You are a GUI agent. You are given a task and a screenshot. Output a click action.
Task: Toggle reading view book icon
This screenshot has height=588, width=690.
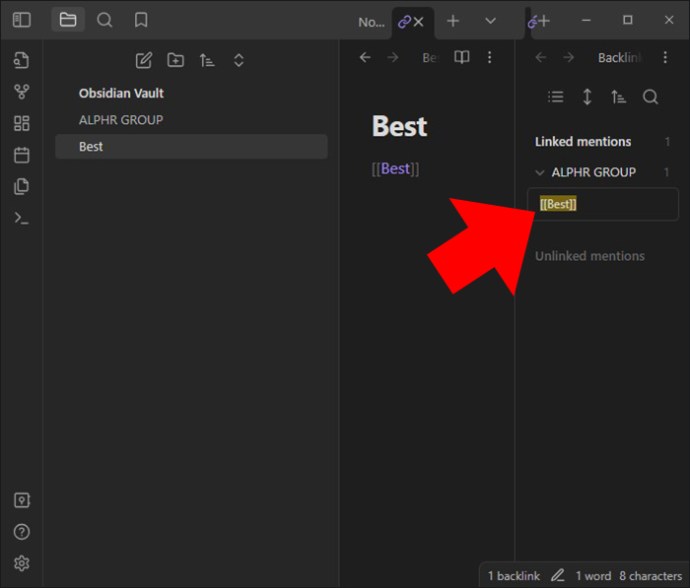click(462, 57)
